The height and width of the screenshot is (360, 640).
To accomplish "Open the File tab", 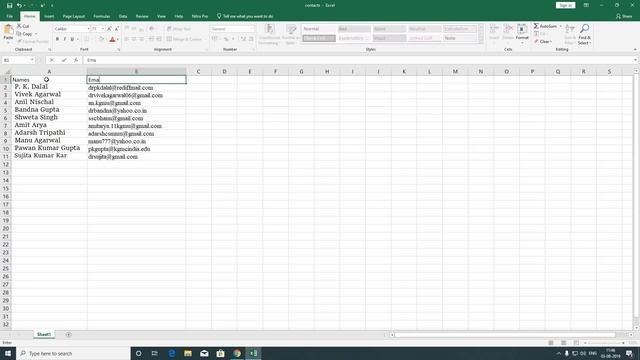I will 9,16.
